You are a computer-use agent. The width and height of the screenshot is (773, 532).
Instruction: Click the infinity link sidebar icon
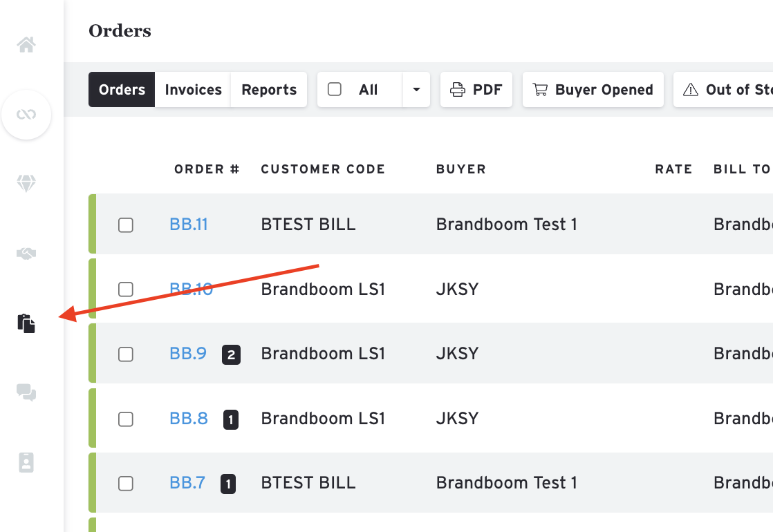[x=26, y=114]
